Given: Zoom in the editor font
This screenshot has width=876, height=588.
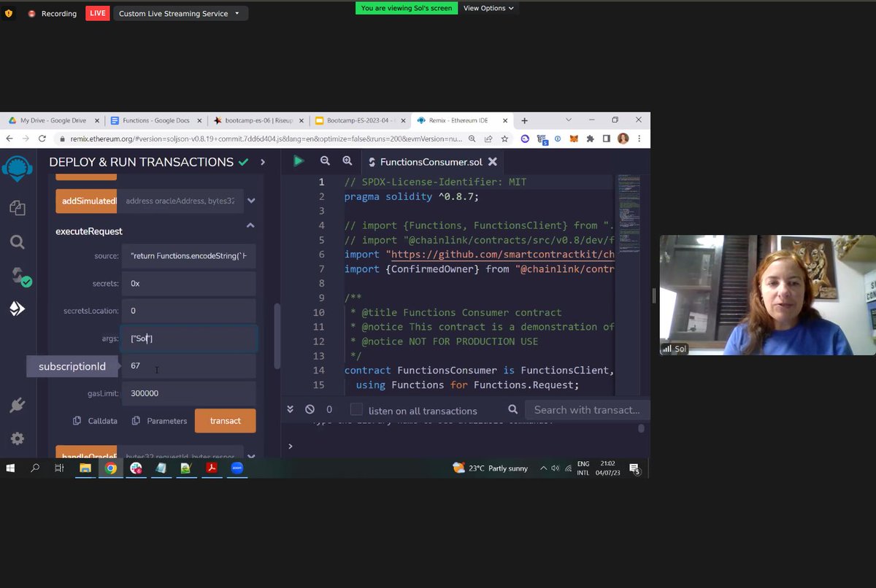Looking at the screenshot, I should (347, 161).
